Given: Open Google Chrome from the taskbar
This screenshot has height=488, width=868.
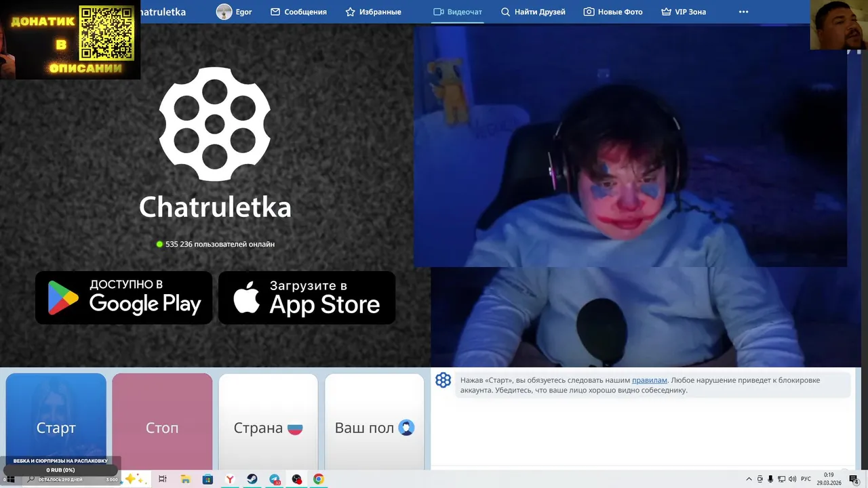Looking at the screenshot, I should coord(319,479).
